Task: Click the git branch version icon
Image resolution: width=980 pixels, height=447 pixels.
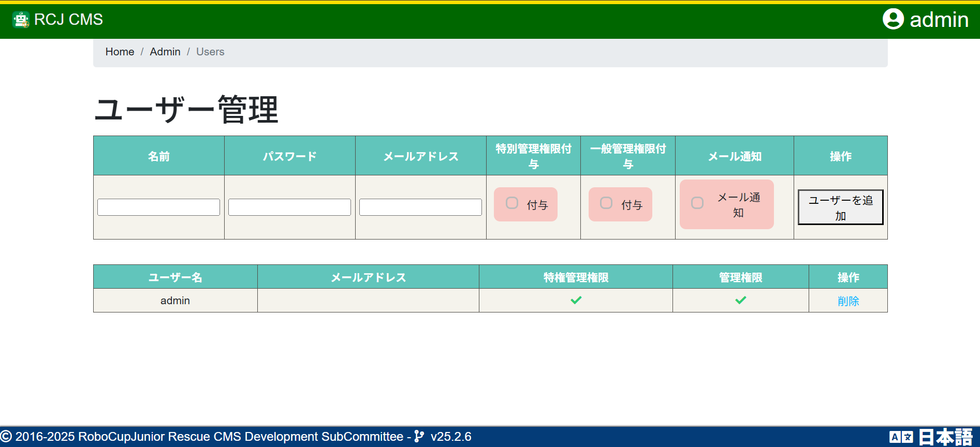Action: tap(419, 437)
